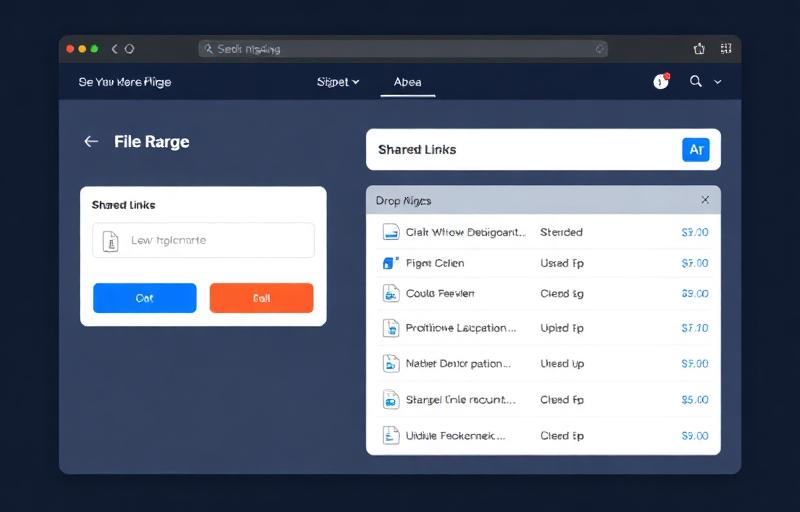Click the blue Ar button in Shared Links
The width and height of the screenshot is (800, 512).
click(696, 149)
